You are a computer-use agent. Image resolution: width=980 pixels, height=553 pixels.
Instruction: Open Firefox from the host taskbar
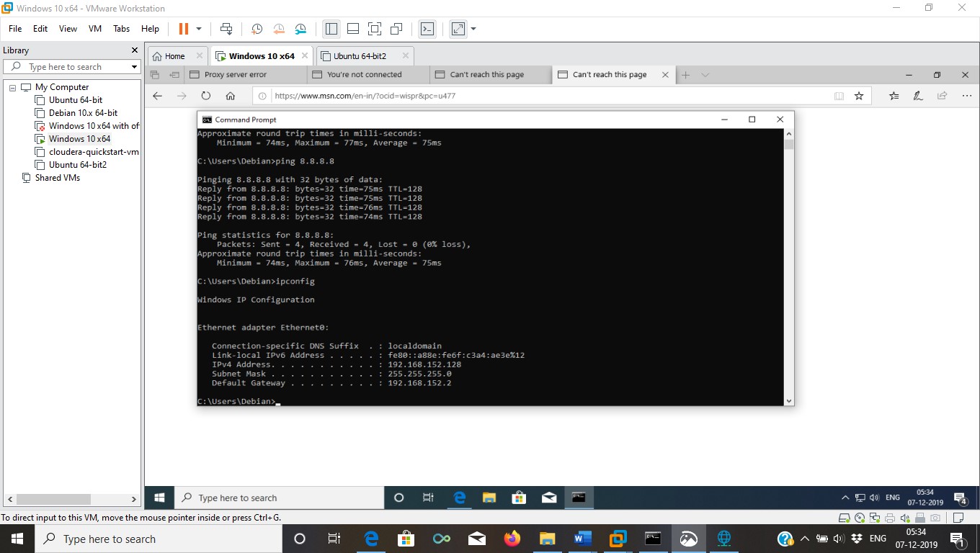click(x=511, y=538)
